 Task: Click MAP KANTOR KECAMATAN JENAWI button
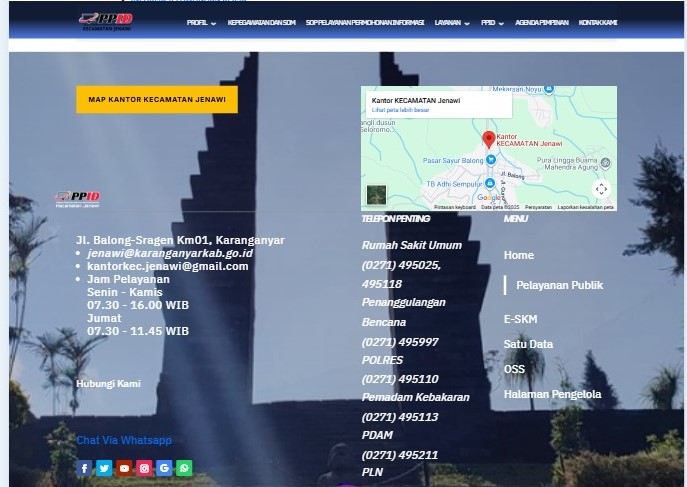(157, 100)
